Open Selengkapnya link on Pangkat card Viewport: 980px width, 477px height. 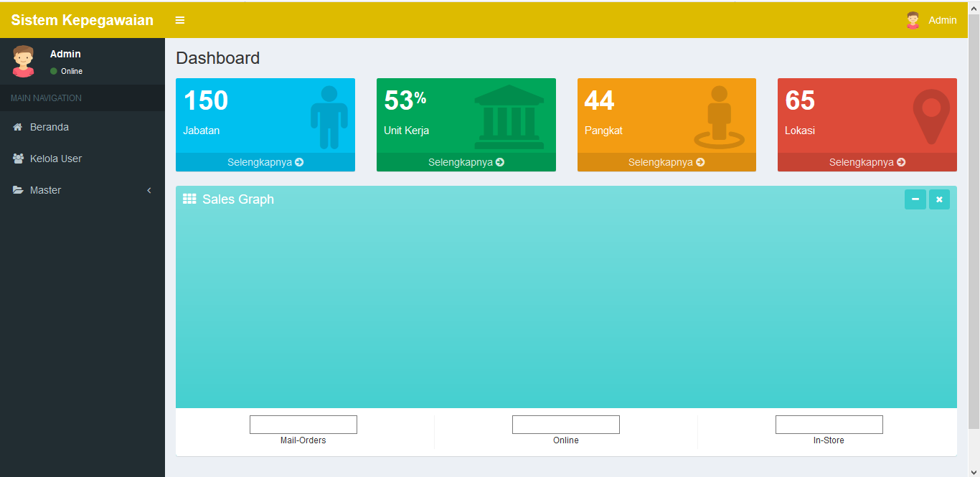pos(666,162)
